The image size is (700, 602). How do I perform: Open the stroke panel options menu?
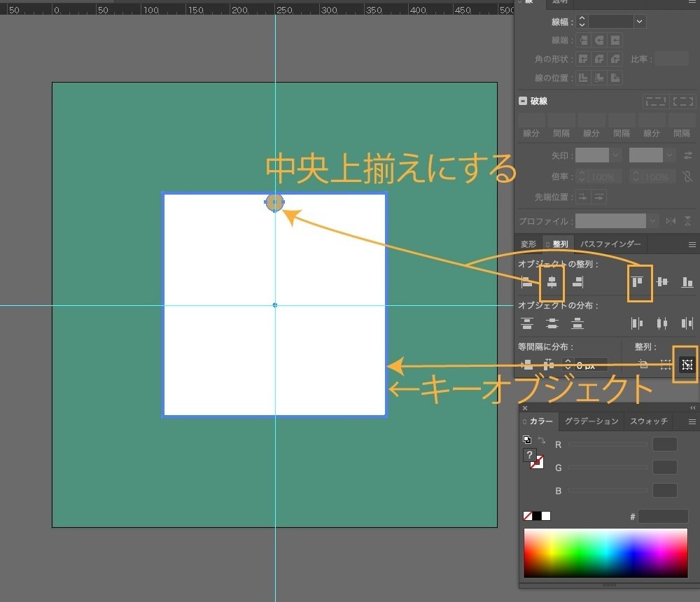[692, 2]
